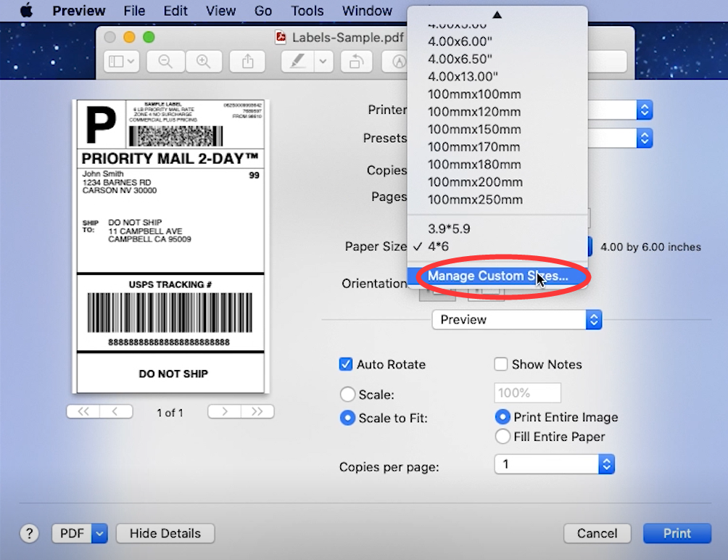Viewport: 728px width, 560px height.
Task: Click the yellow minimize window button
Action: tap(129, 37)
